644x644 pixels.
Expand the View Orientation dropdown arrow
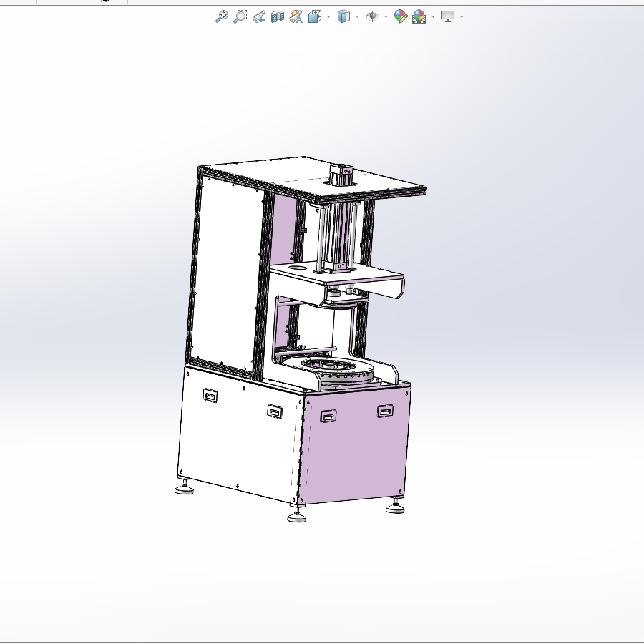(328, 17)
